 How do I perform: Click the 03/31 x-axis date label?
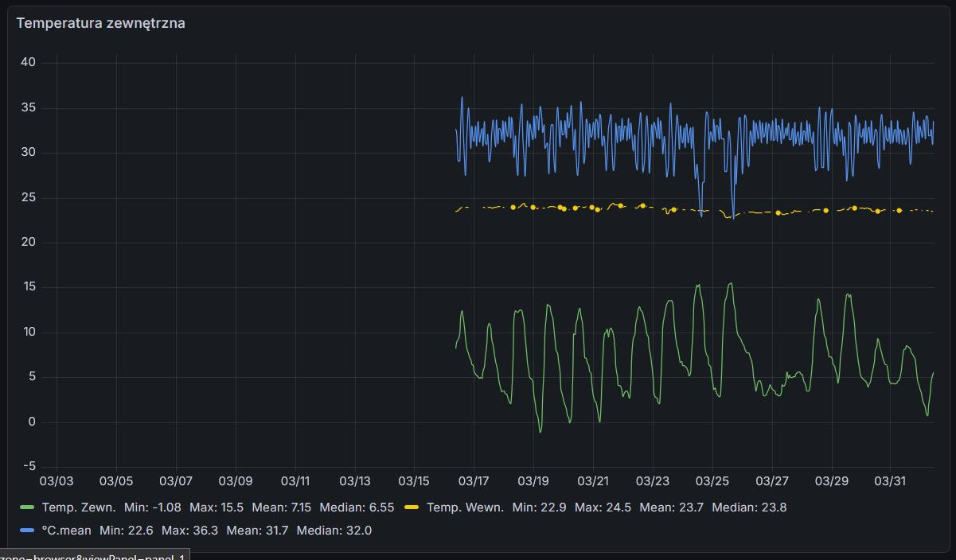[890, 481]
